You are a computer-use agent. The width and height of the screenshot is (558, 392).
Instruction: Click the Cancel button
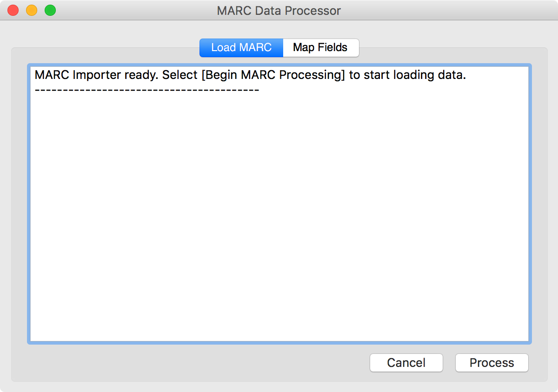click(406, 363)
